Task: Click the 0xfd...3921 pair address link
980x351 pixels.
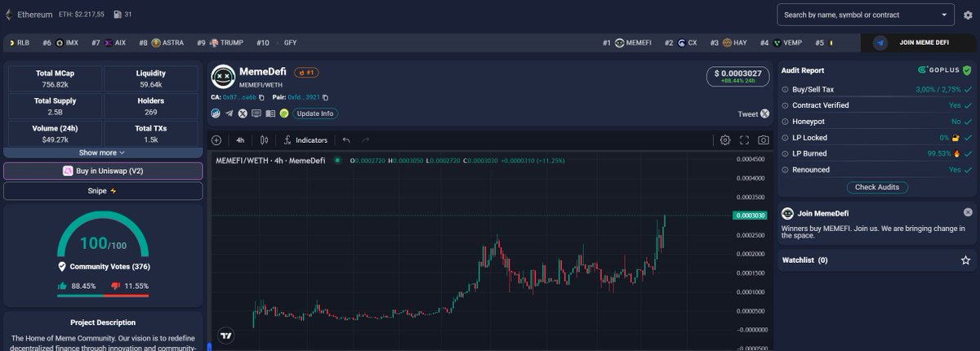Action: tap(304, 97)
